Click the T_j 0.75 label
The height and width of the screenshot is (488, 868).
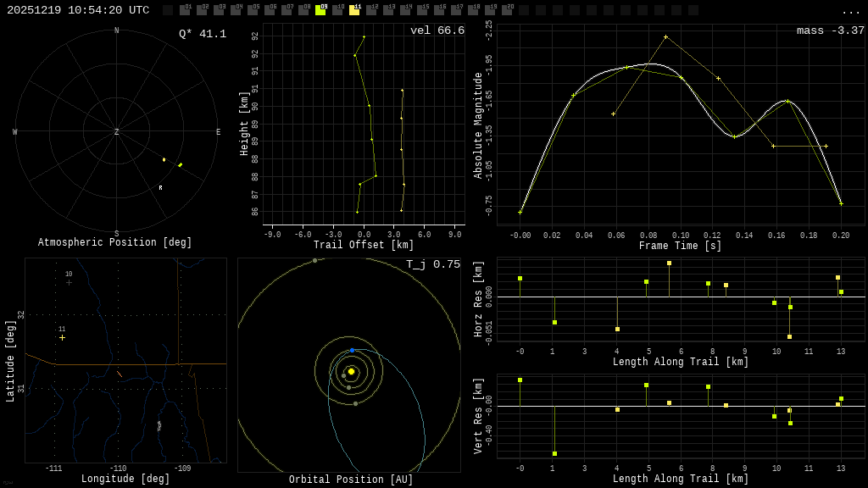coord(433,264)
